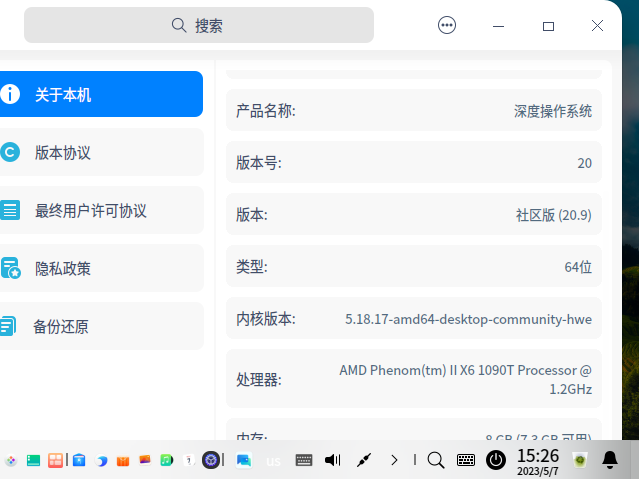This screenshot has width=639, height=479.
Task: Open the blue browser icon in the dock
Action: pos(101,461)
